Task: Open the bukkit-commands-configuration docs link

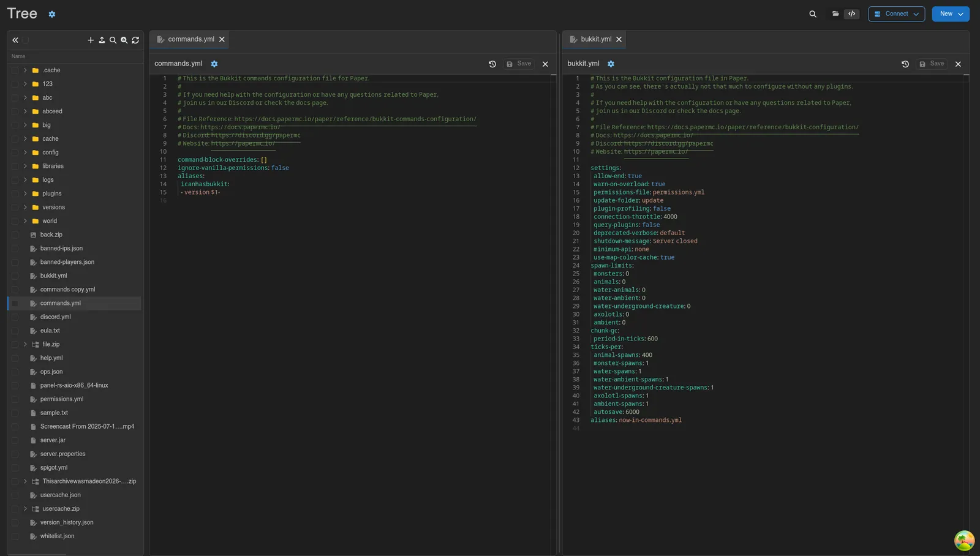Action: (355, 119)
